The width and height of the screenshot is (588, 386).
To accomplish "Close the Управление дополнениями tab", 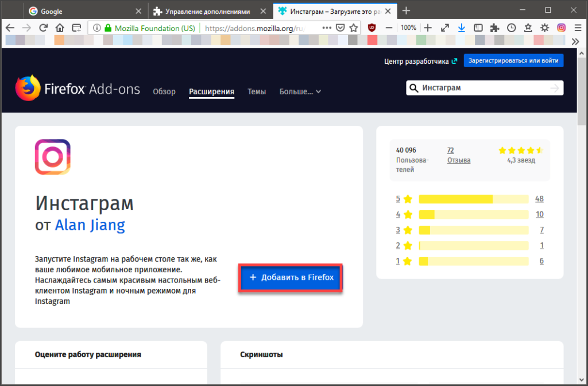I will 263,11.
